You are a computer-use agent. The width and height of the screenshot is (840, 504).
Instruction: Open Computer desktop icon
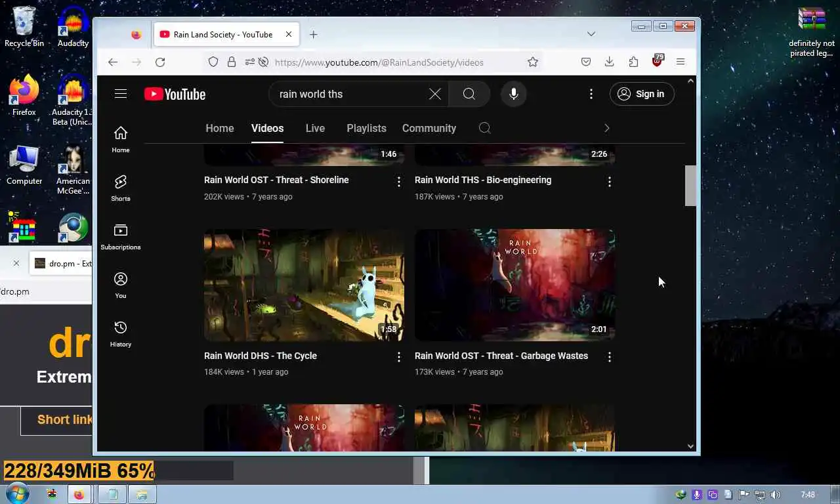coord(24,165)
